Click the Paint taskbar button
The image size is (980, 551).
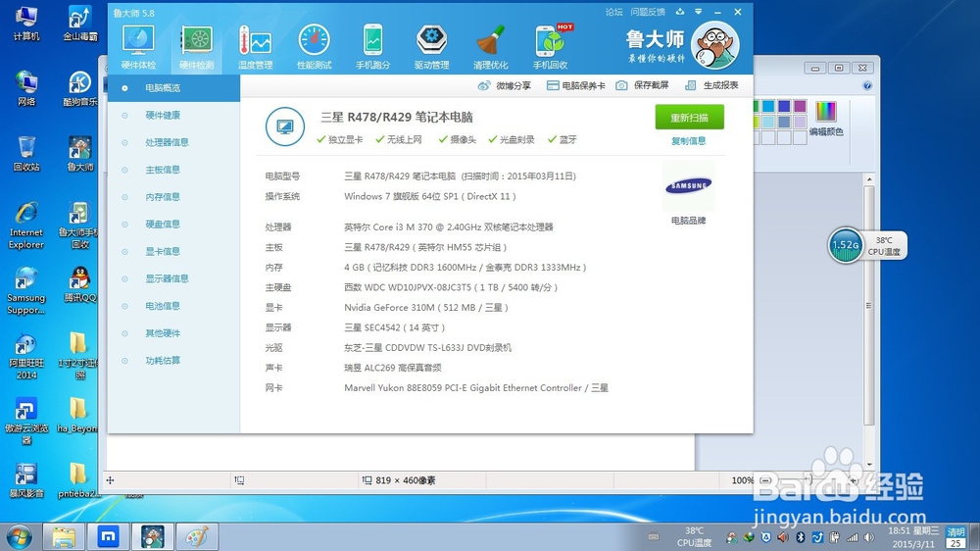[197, 536]
